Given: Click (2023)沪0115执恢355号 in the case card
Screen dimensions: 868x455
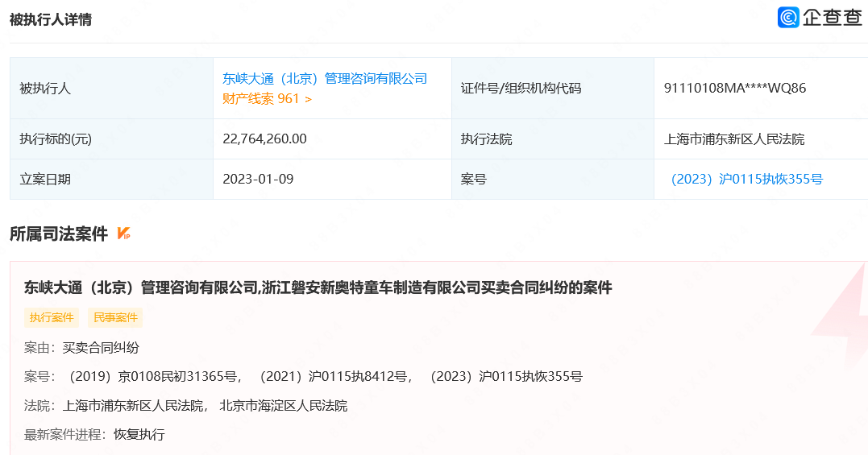Looking at the screenshot, I should [x=505, y=376].
